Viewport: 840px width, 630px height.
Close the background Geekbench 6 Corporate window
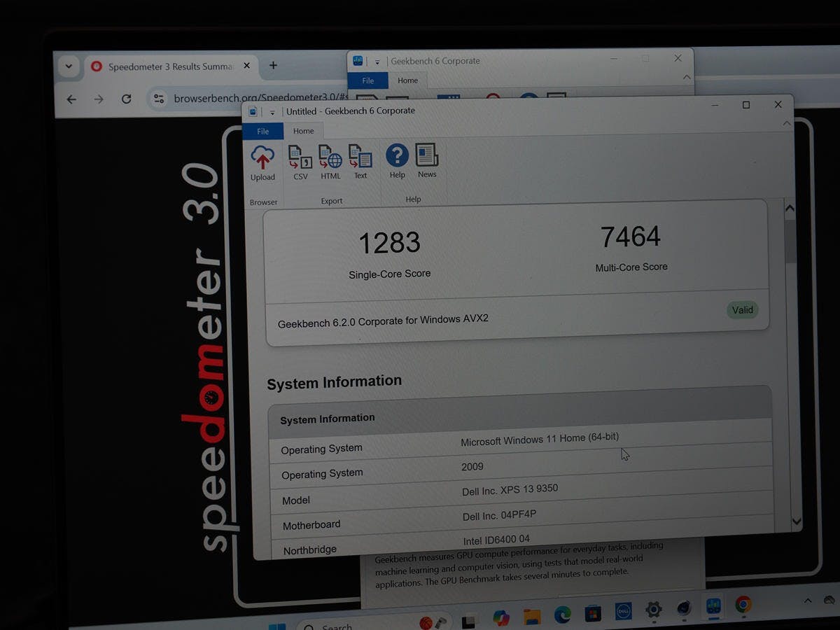(678, 59)
